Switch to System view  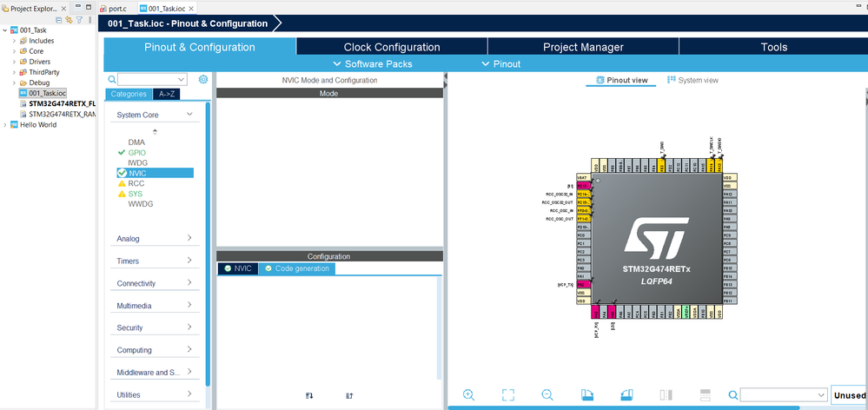693,80
